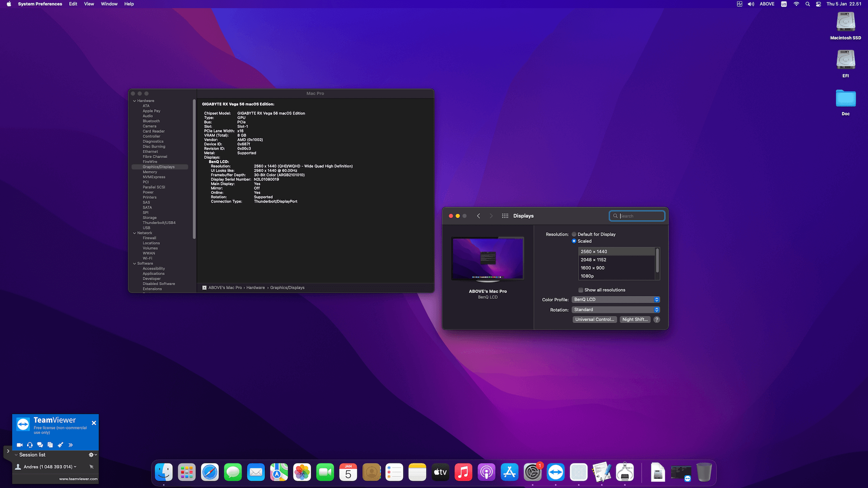Open Control Center icon
The image size is (868, 488).
pyautogui.click(x=818, y=4)
